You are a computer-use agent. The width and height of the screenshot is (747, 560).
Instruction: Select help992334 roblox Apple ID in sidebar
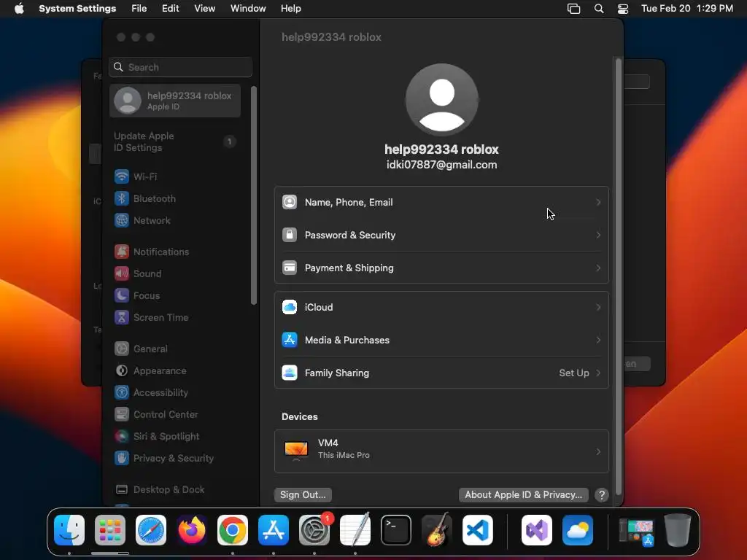coord(174,101)
